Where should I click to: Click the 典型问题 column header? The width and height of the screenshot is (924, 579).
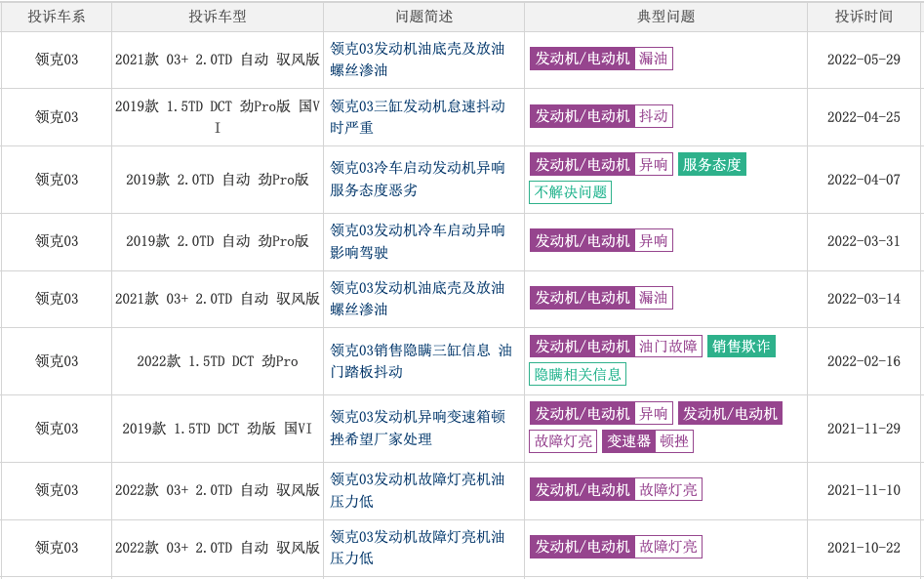point(665,17)
